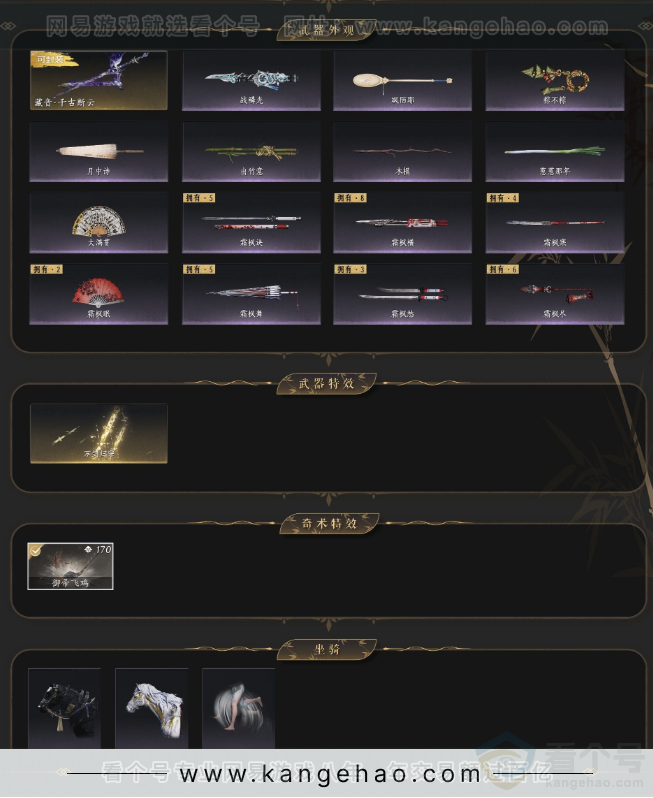
Task: Choose the cream spoon-shaped weapon skin
Action: (x=403, y=80)
